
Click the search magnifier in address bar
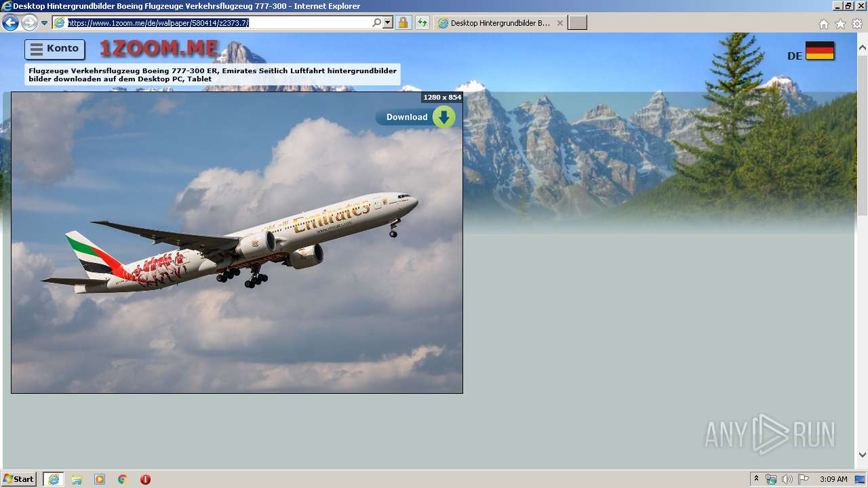377,23
